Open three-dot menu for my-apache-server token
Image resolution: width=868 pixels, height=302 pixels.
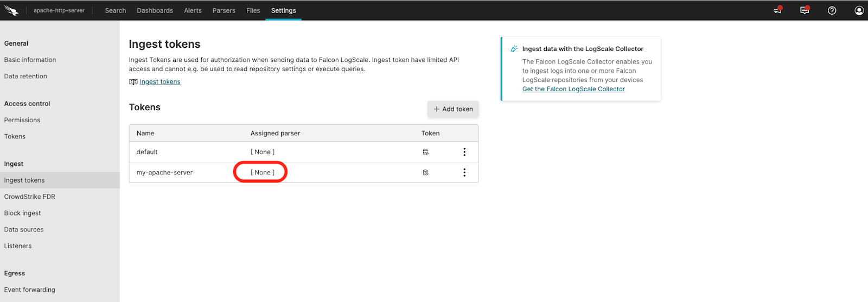(x=464, y=173)
